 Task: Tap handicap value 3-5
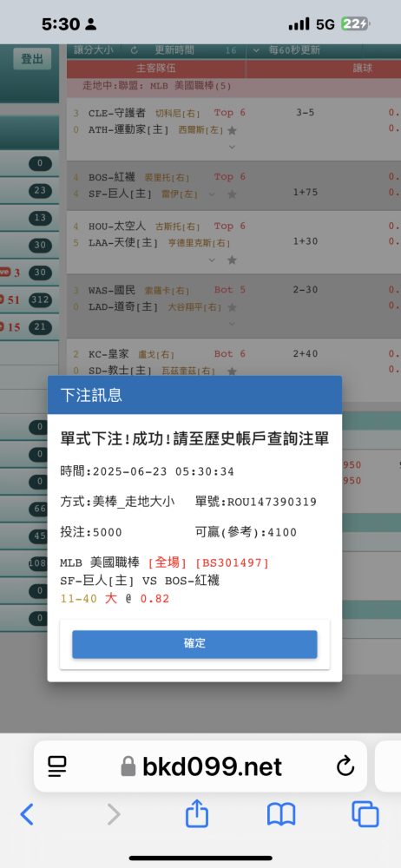306,112
